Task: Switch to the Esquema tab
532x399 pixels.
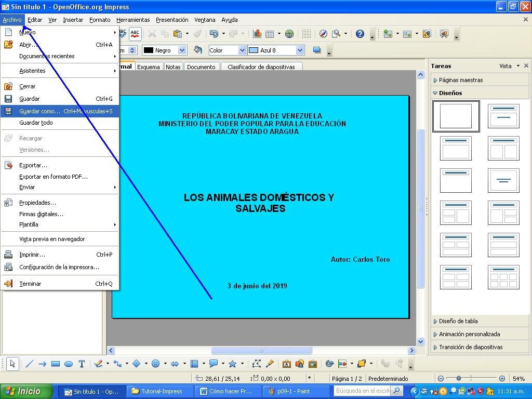Action: tap(148, 67)
